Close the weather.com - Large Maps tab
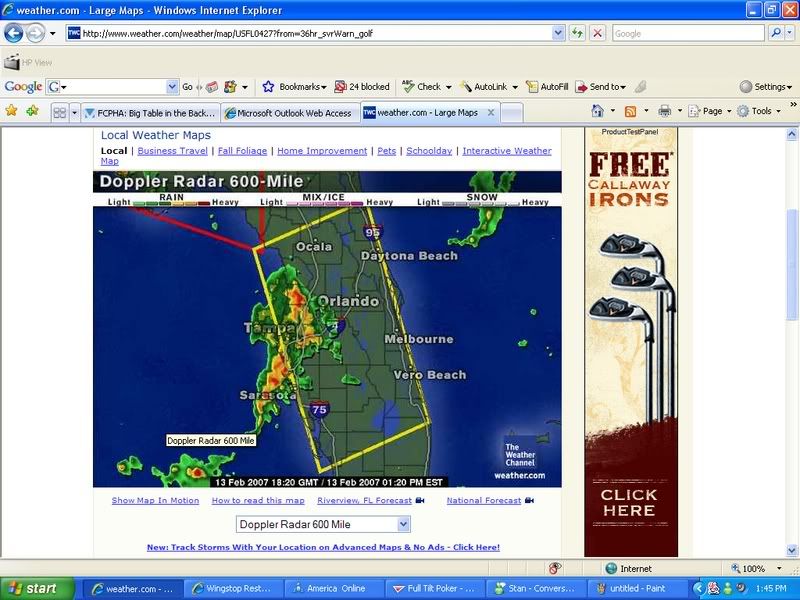 491,112
